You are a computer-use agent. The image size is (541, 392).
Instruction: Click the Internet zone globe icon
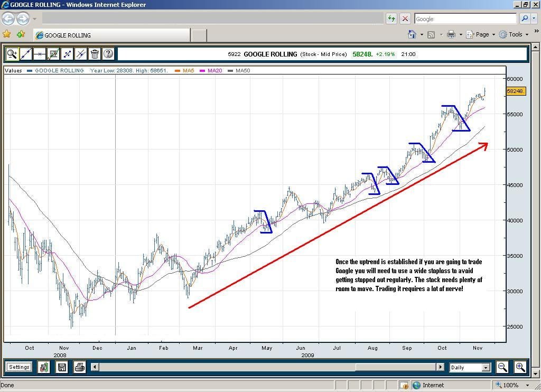pos(416,385)
